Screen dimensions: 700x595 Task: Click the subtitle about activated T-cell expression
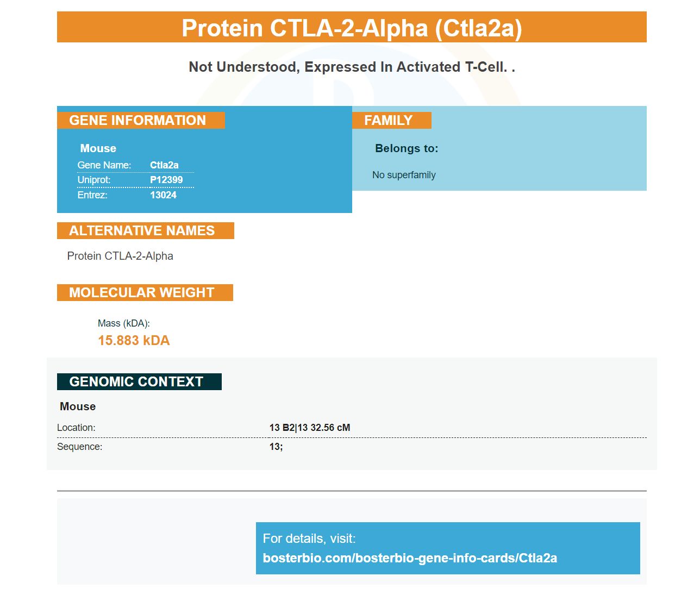click(352, 67)
